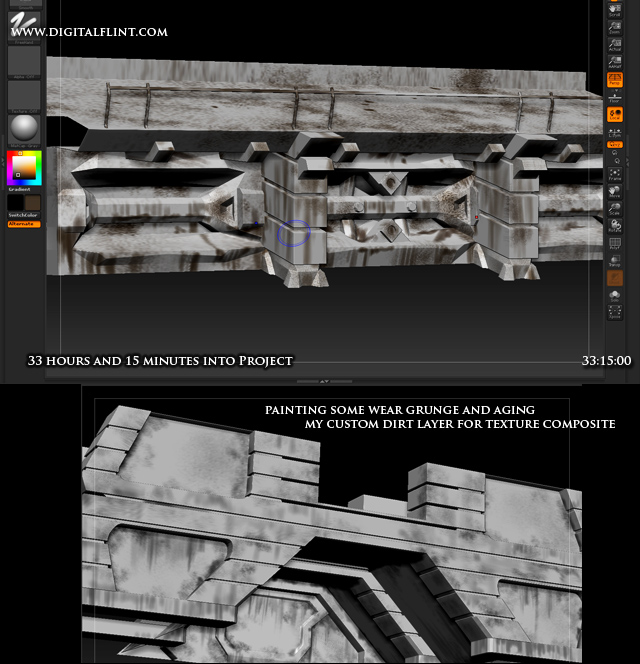The width and height of the screenshot is (640, 664).
Task: Select the Scale view icon
Action: [615, 209]
